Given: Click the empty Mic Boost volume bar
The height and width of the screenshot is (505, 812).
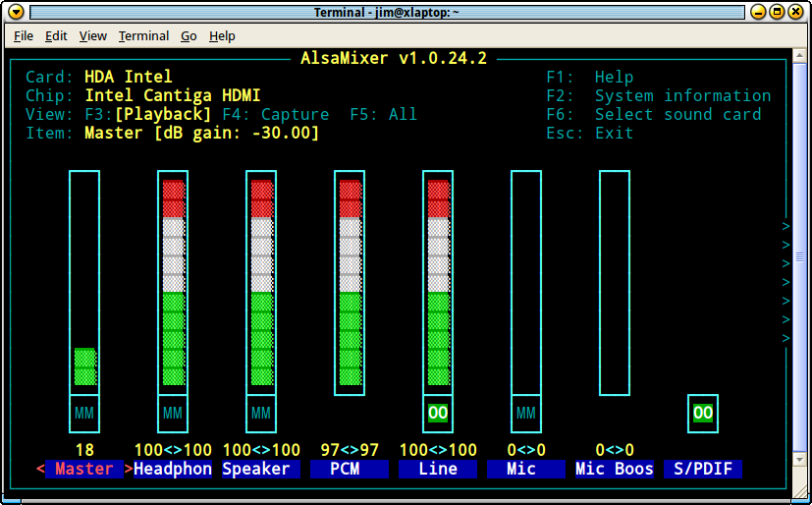Looking at the screenshot, I should pyautogui.click(x=615, y=283).
